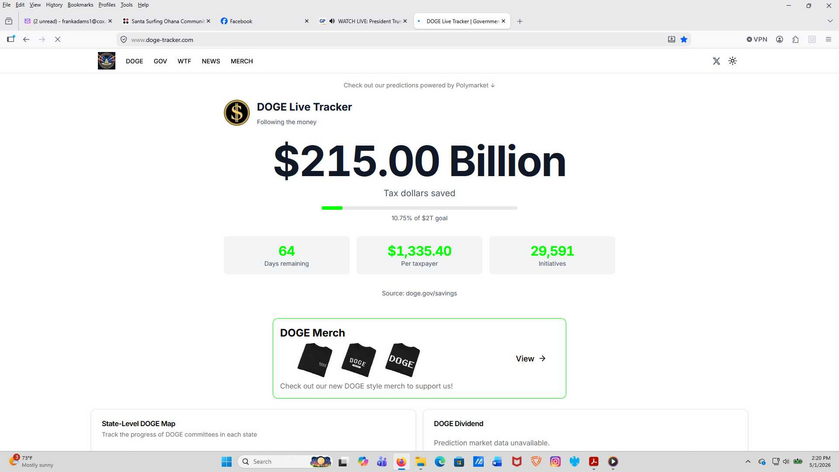Open the X (Twitter) link icon
Viewport: 839px width, 472px height.
716,61
